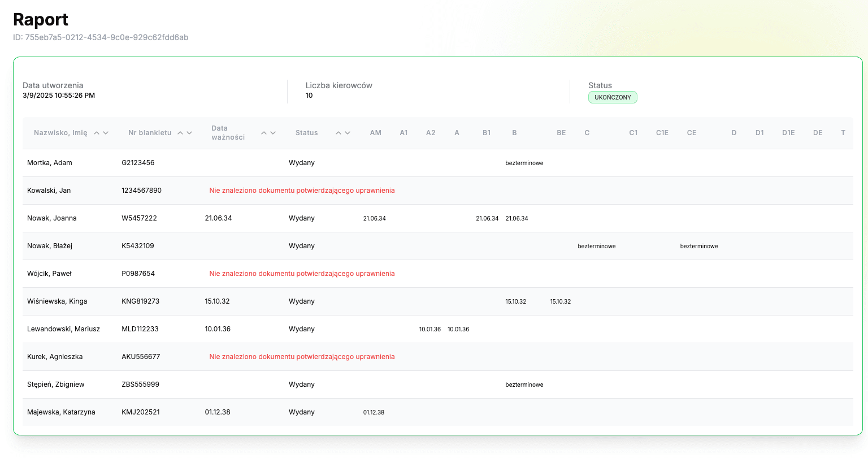Click up arrow beside Nr blankietu header

[x=180, y=133]
